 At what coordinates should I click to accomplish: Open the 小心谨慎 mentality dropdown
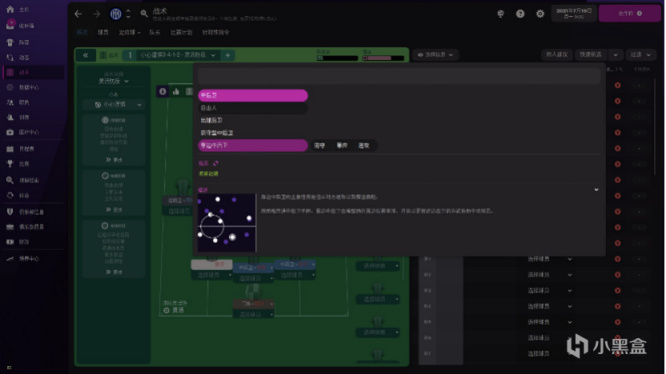pyautogui.click(x=113, y=104)
